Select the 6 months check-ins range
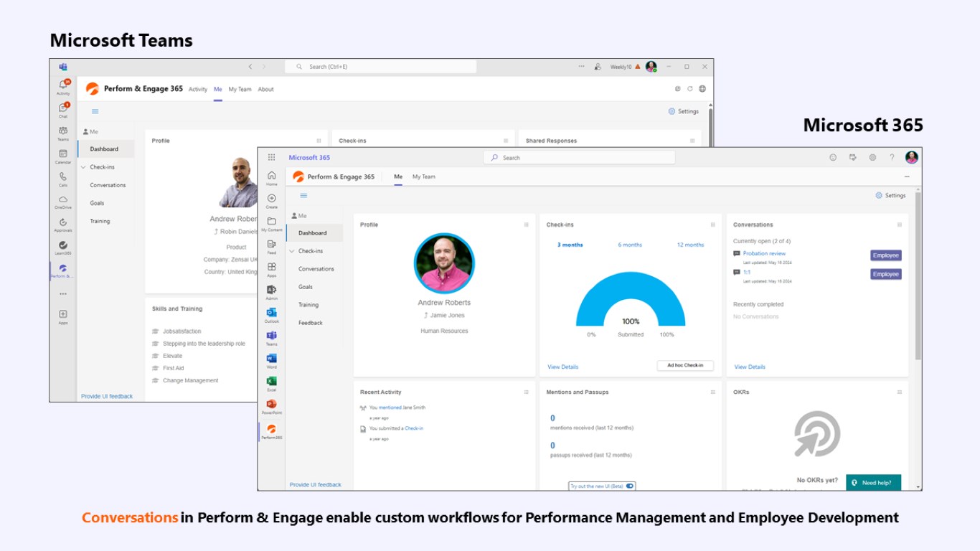This screenshot has height=551, width=980. coord(630,245)
